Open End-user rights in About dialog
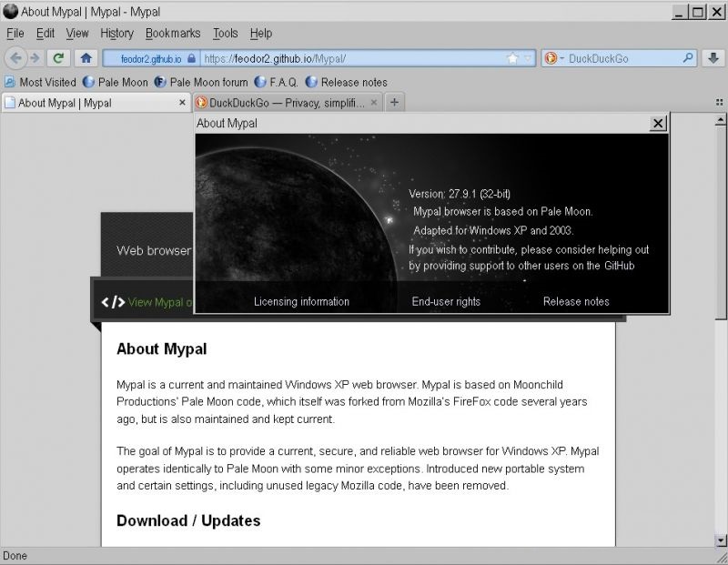The height and width of the screenshot is (565, 728). 447,301
